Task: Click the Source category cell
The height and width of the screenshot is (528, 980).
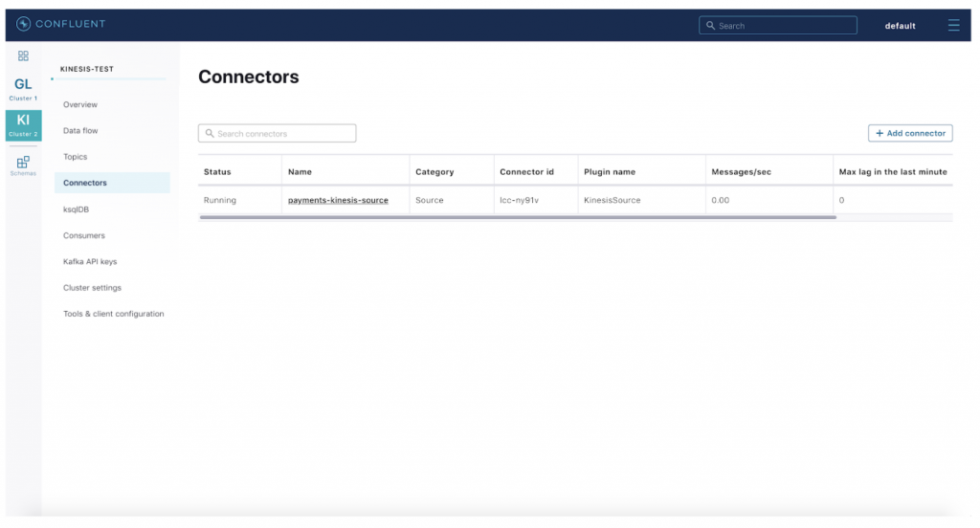Action: tap(430, 200)
